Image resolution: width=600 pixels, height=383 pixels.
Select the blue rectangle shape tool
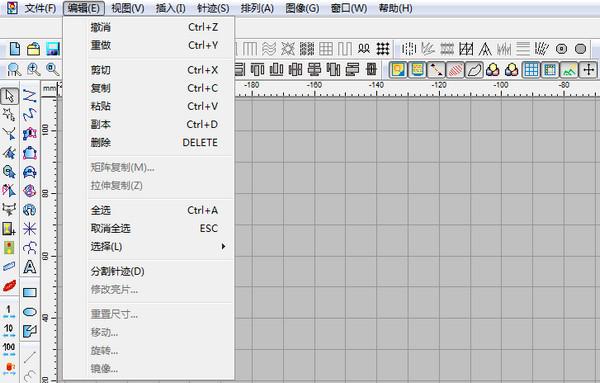pos(29,293)
